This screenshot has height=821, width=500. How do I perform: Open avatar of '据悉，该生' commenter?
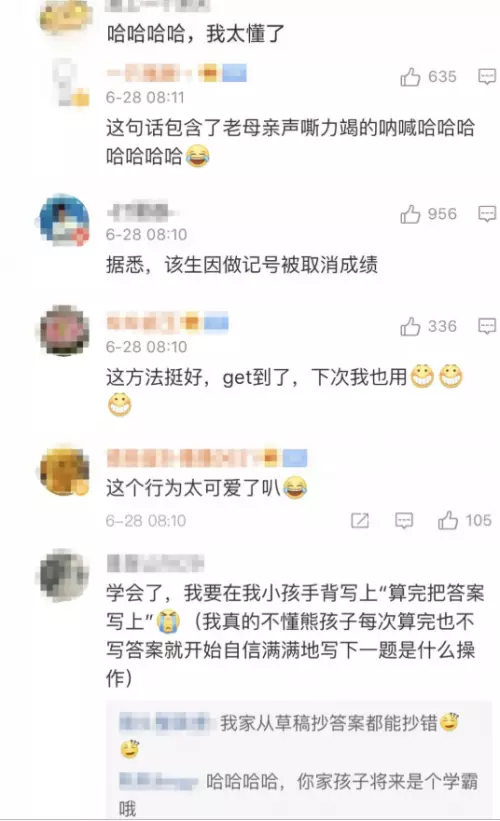(64, 220)
